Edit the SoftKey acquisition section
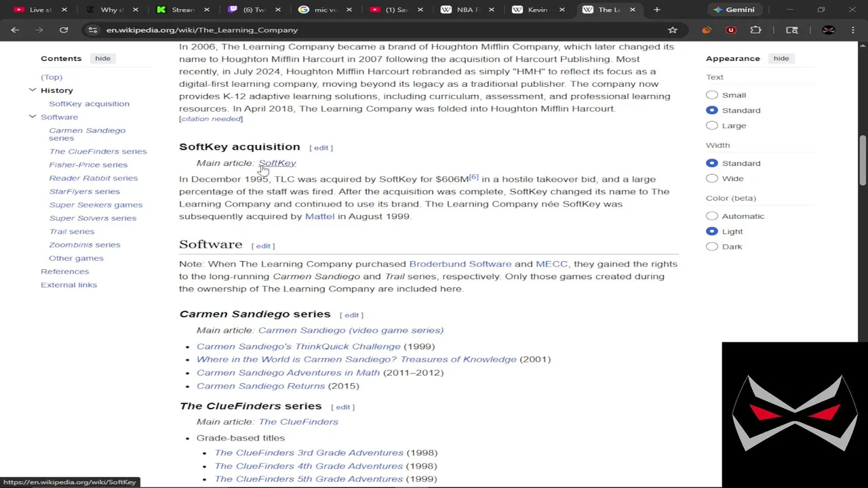This screenshot has width=868, height=488. click(x=321, y=148)
